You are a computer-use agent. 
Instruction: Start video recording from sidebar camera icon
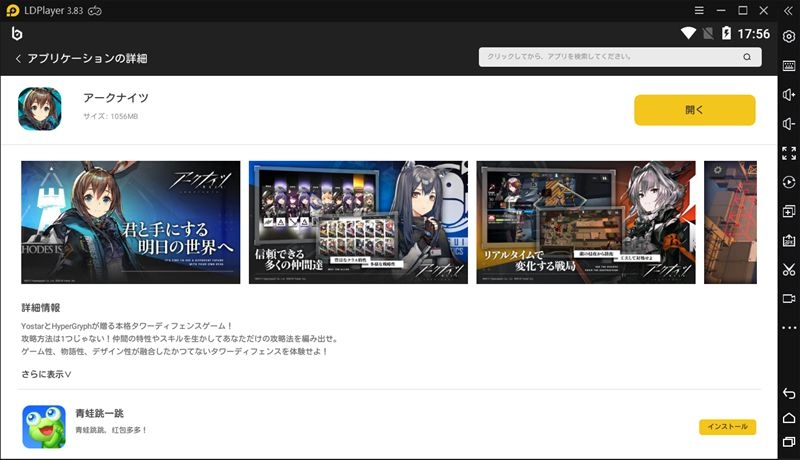coord(789,298)
